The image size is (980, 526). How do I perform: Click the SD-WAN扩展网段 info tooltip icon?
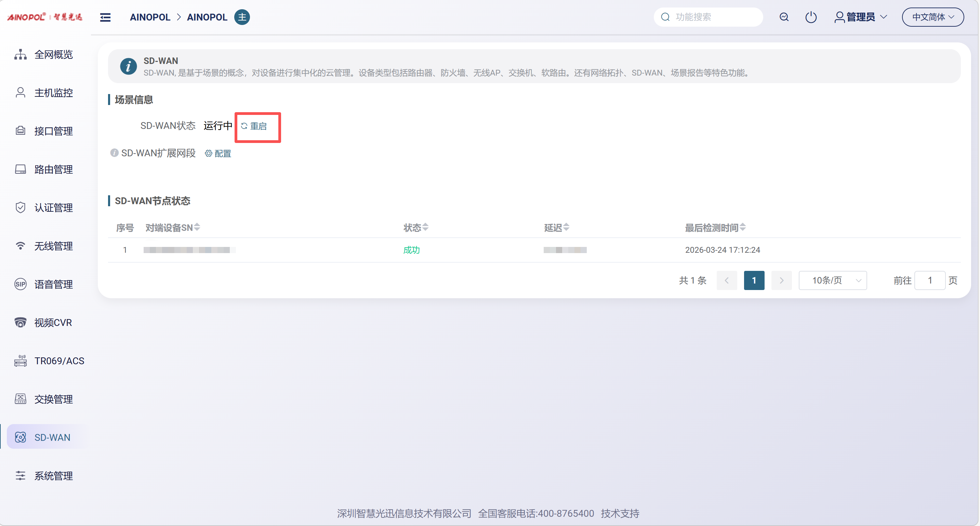pyautogui.click(x=114, y=153)
